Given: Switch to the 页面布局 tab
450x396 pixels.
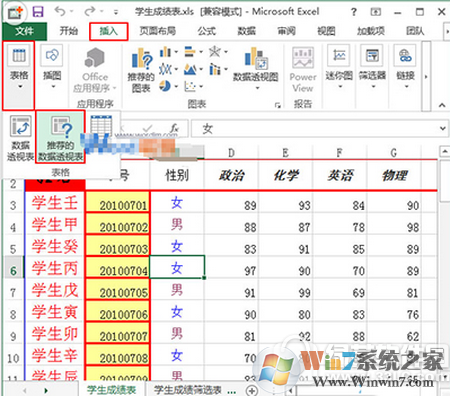Looking at the screenshot, I should point(157,31).
